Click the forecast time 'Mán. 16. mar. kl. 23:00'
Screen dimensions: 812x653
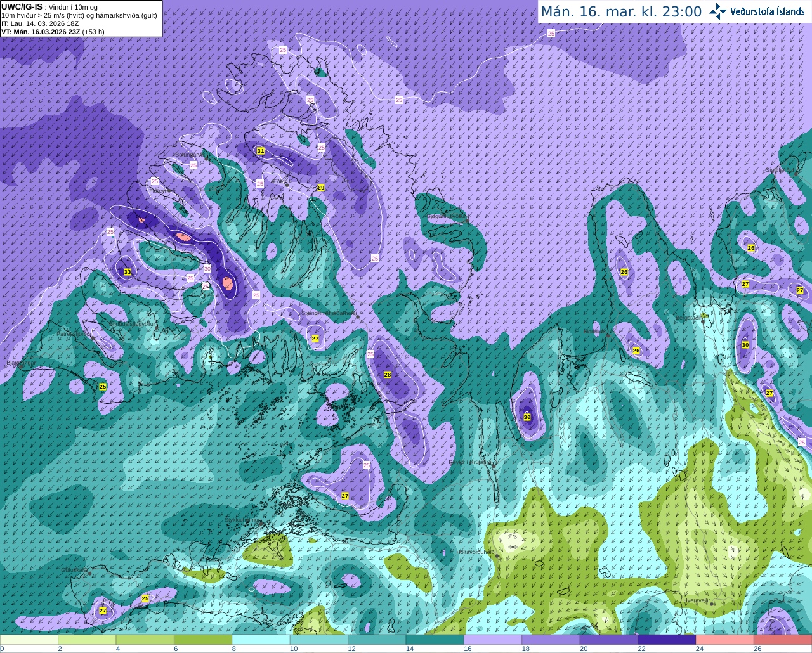(621, 12)
